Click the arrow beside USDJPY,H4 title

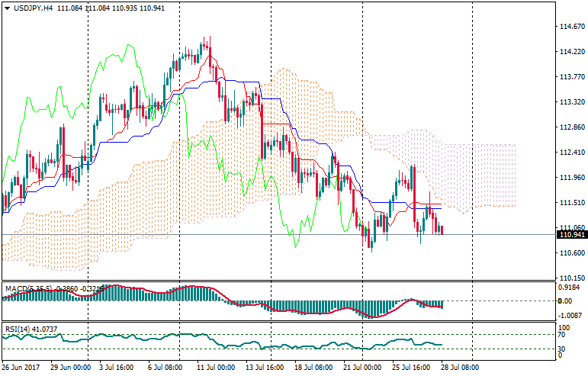(x=6, y=7)
